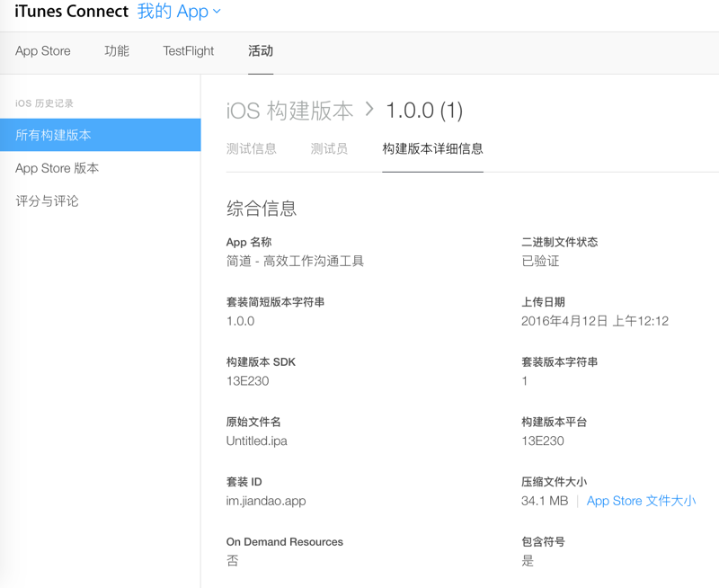Image resolution: width=719 pixels, height=588 pixels.
Task: Click the app name 简道 - 高效工作沟通工具
Action: pyautogui.click(x=296, y=261)
